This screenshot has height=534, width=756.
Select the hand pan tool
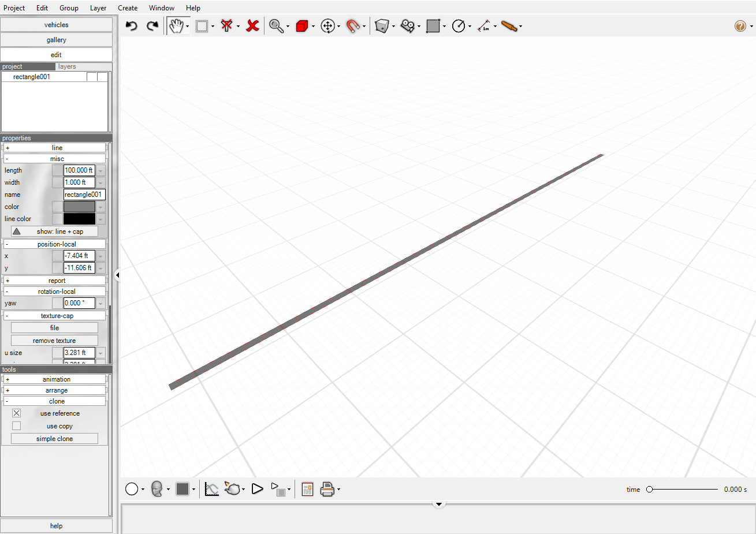tap(176, 26)
